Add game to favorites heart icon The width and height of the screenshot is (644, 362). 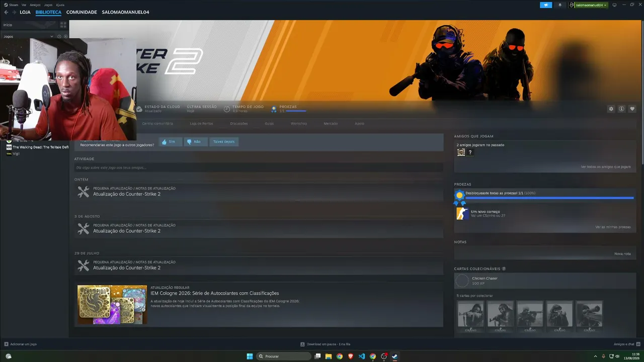point(632,109)
